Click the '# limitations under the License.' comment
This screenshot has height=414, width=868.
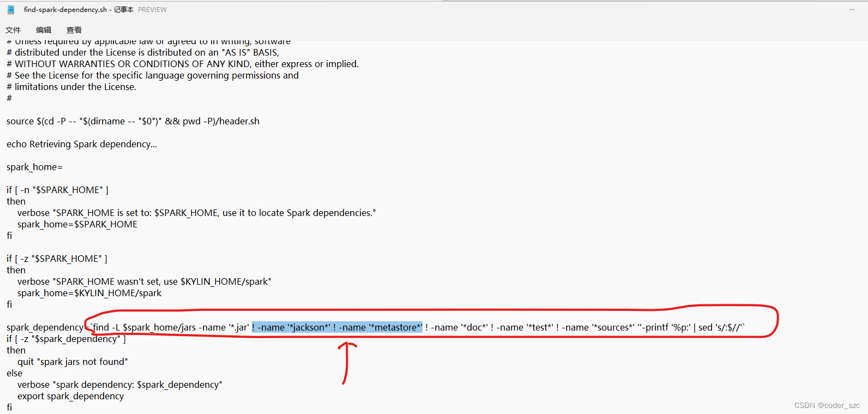coord(71,87)
